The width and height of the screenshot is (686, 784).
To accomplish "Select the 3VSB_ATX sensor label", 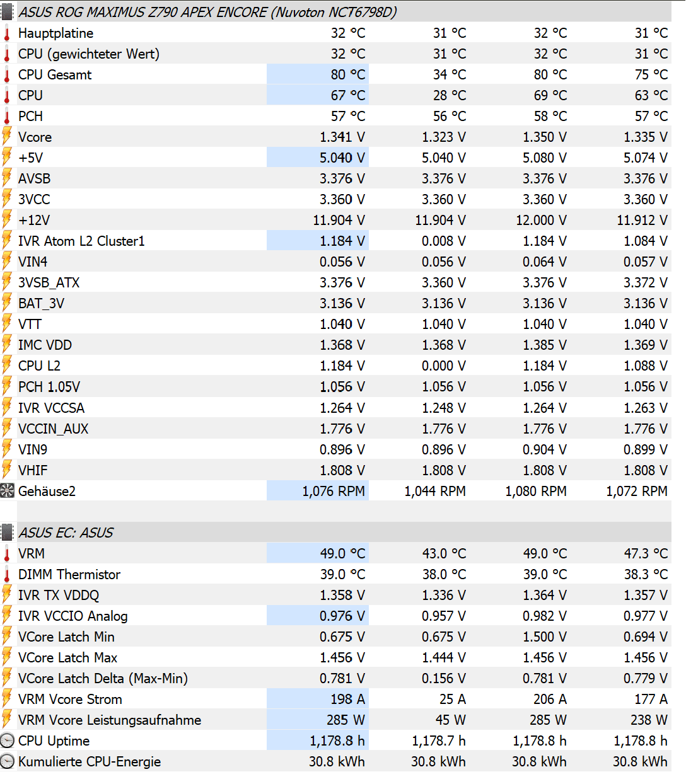I will click(x=49, y=282).
